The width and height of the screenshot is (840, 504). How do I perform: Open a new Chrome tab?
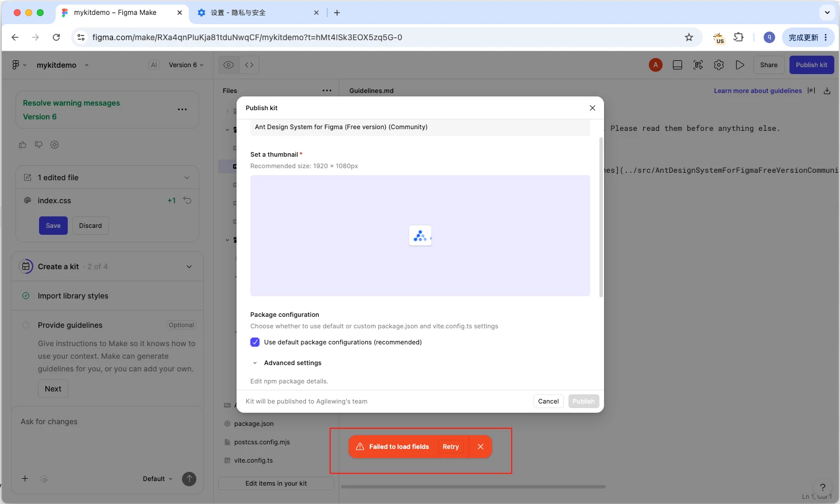click(x=337, y=13)
